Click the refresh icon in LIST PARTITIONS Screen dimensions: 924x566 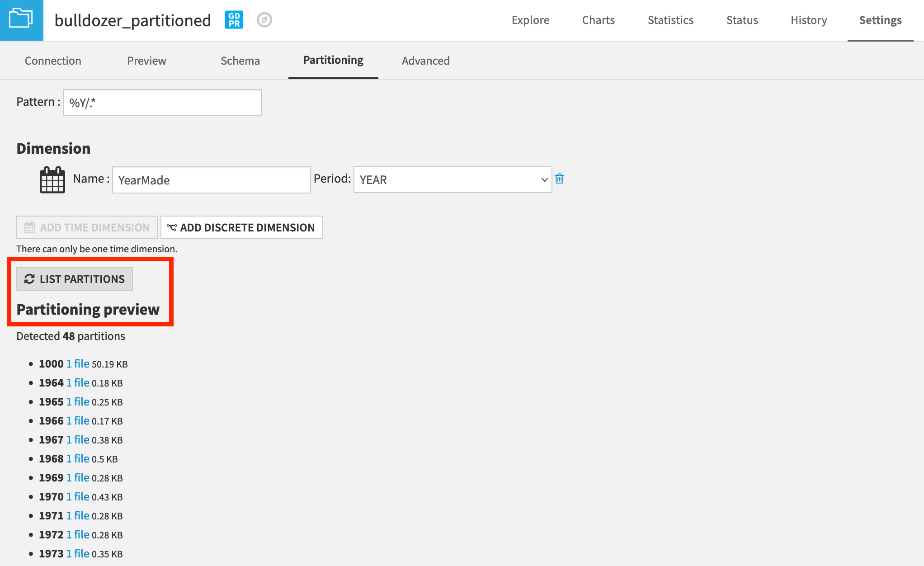tap(29, 278)
